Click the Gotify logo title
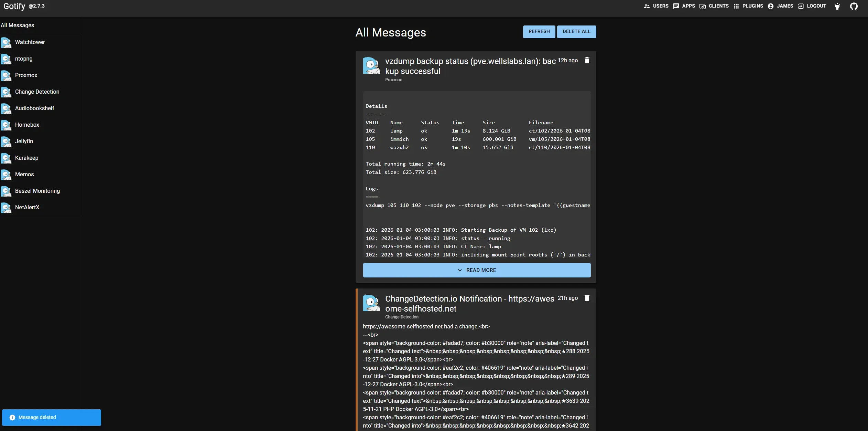868x431 pixels. click(x=14, y=6)
